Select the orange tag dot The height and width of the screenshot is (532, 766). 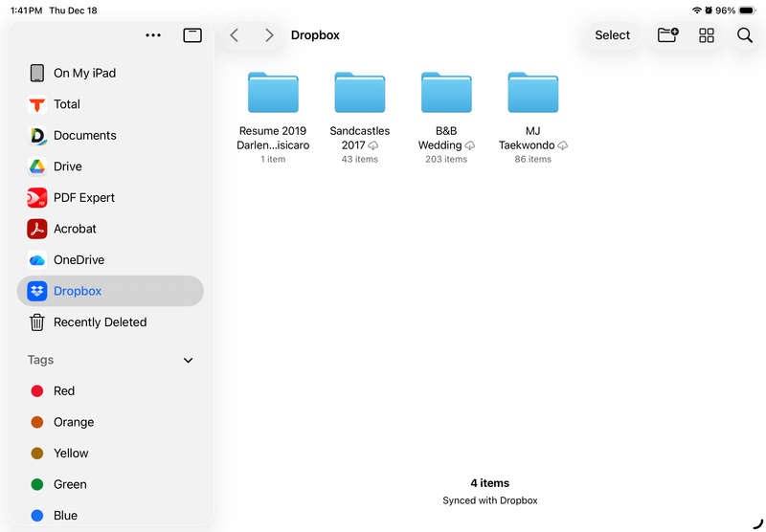(x=37, y=422)
